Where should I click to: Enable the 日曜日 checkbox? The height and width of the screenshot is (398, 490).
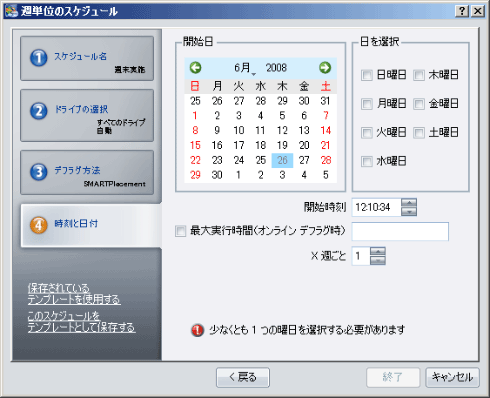(367, 75)
